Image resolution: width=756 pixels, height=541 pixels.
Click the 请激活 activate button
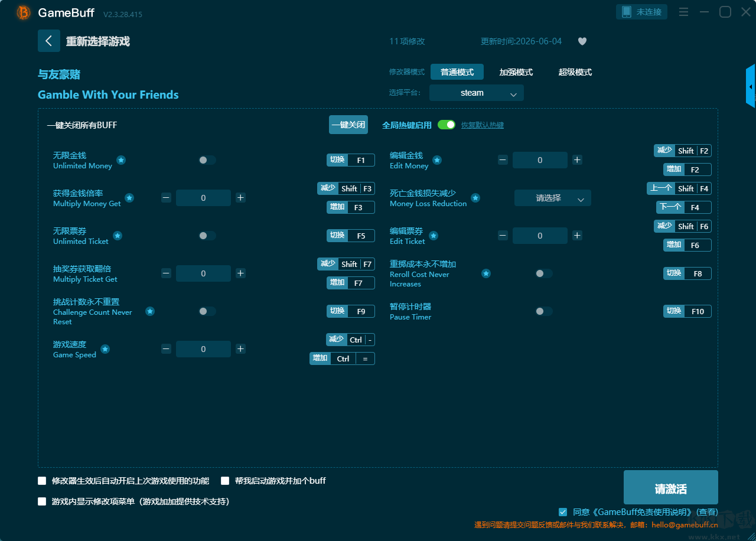pos(671,487)
